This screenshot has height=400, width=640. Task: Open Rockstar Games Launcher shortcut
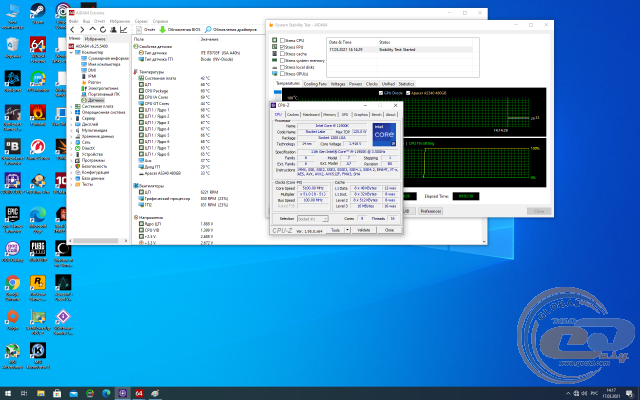tap(38, 288)
